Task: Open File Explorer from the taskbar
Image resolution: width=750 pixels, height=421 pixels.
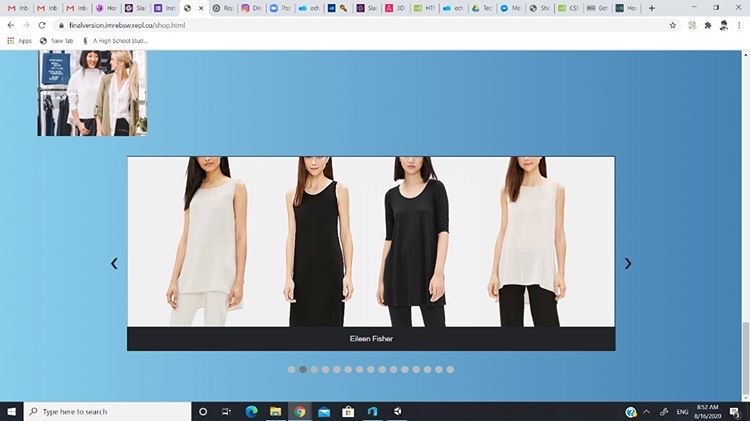Action: 276,411
